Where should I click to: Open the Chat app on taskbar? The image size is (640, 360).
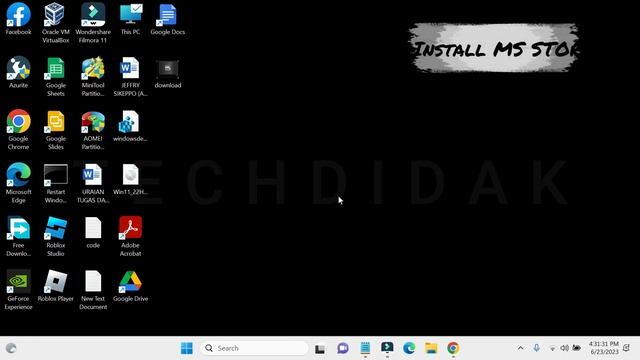343,348
